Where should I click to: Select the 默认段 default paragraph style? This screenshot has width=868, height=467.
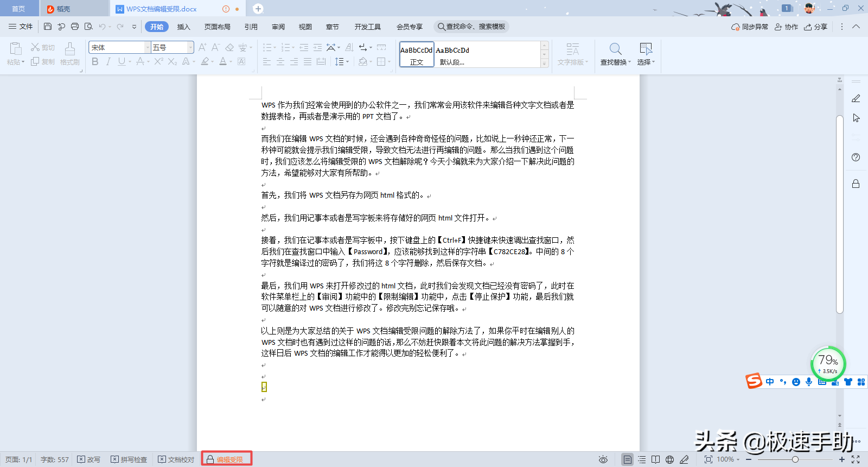pos(452,54)
